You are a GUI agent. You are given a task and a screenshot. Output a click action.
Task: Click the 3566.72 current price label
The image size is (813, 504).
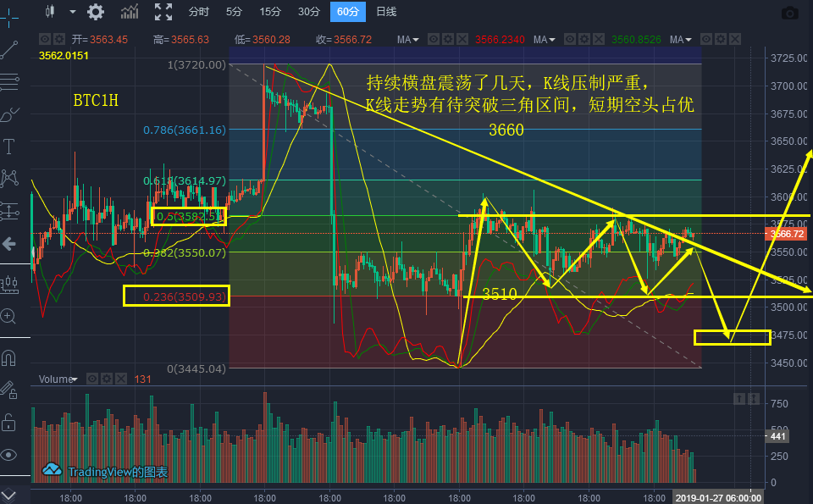click(x=787, y=234)
